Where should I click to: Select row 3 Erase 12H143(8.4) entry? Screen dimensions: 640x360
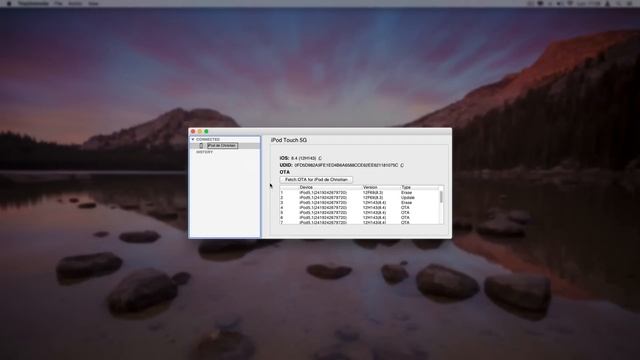(359, 202)
